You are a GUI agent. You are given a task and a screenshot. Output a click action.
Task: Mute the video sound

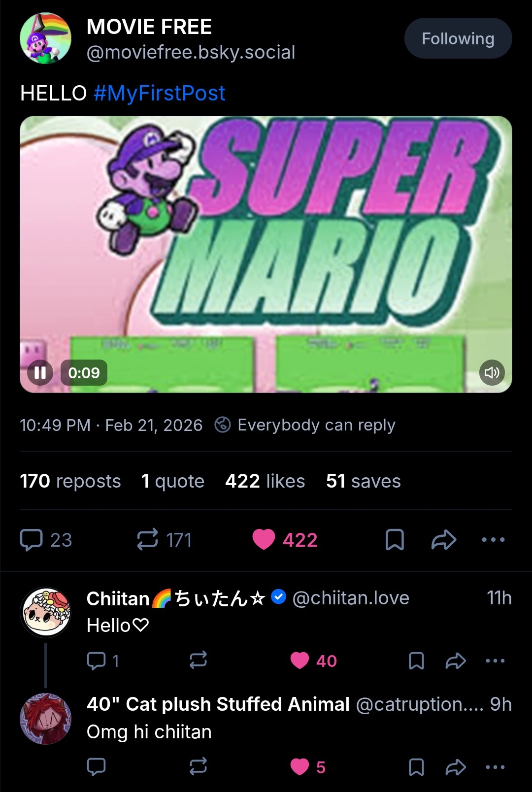492,372
